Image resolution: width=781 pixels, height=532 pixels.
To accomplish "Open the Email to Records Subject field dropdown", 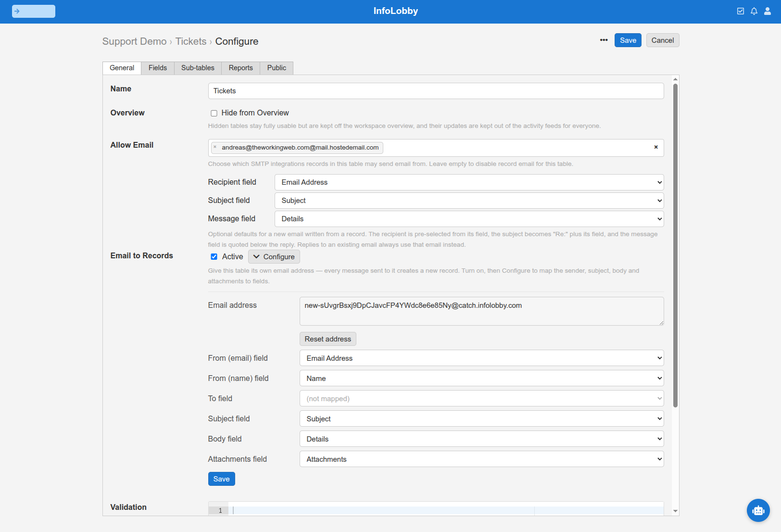I will click(482, 419).
